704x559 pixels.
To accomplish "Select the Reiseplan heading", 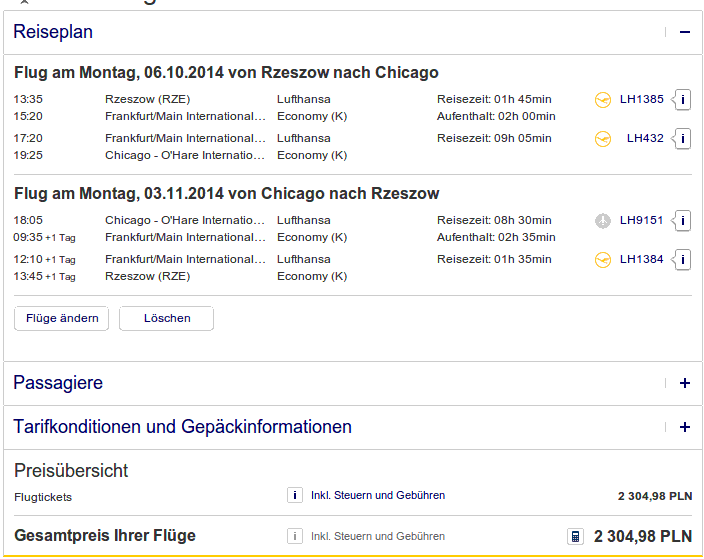I will [x=53, y=32].
